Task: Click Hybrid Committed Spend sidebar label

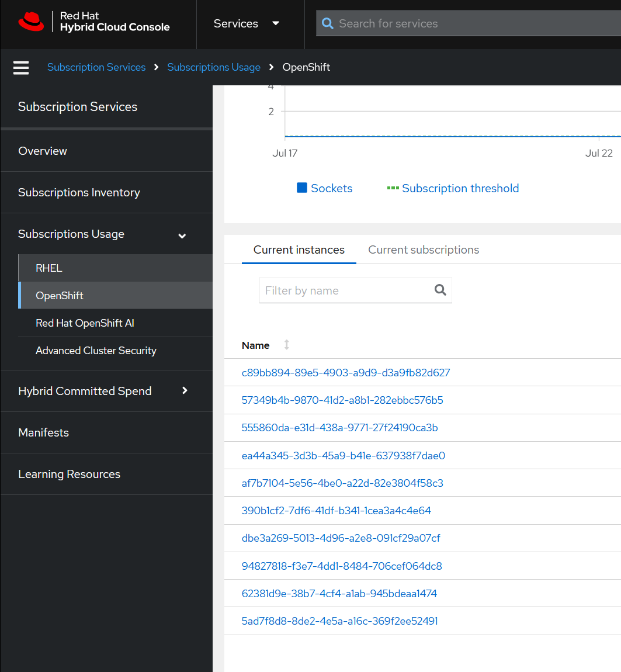Action: coord(85,391)
